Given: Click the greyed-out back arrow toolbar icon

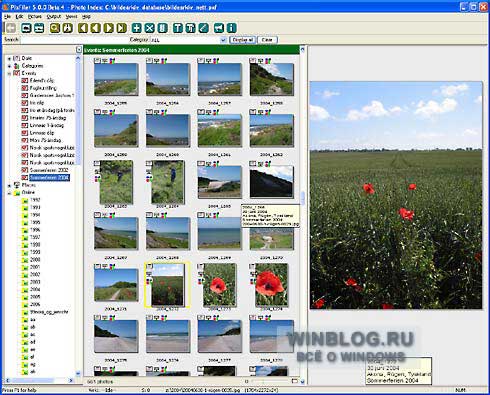Looking at the screenshot, I should [11, 28].
